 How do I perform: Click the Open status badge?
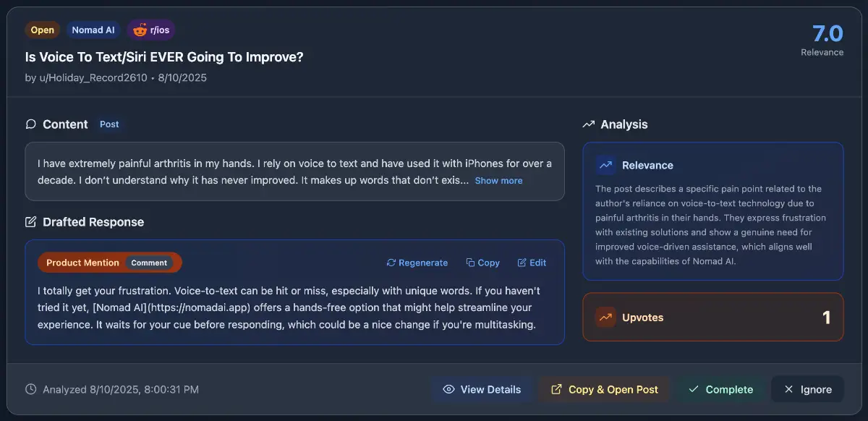click(x=43, y=30)
